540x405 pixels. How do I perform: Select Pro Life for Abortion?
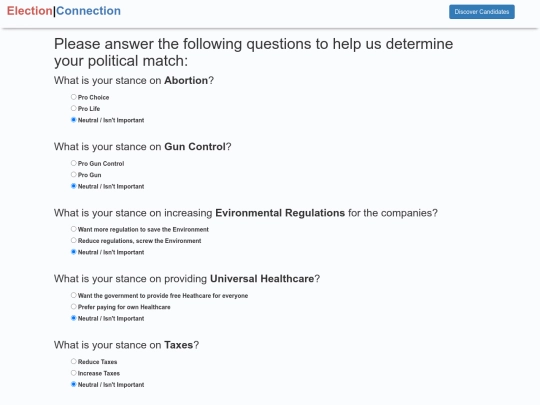point(73,108)
